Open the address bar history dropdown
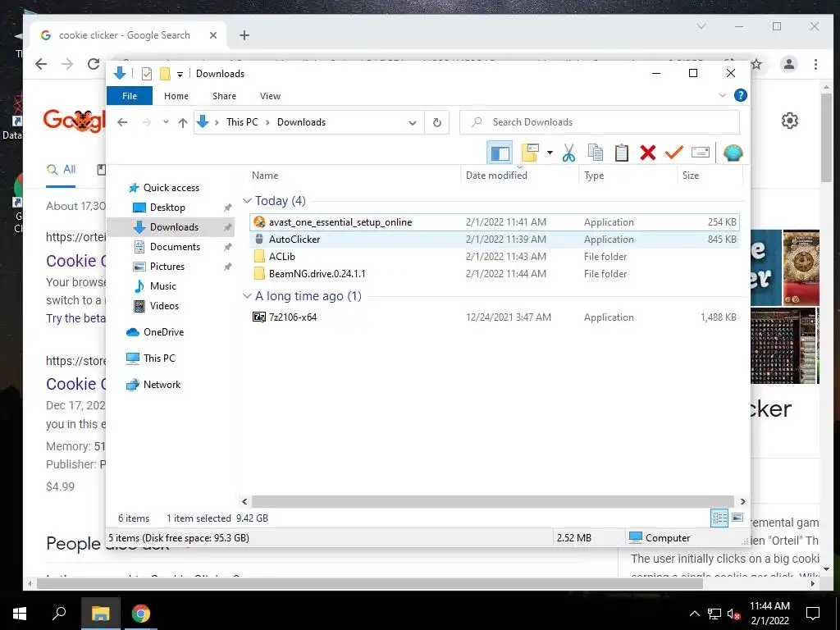840x630 pixels. (412, 123)
